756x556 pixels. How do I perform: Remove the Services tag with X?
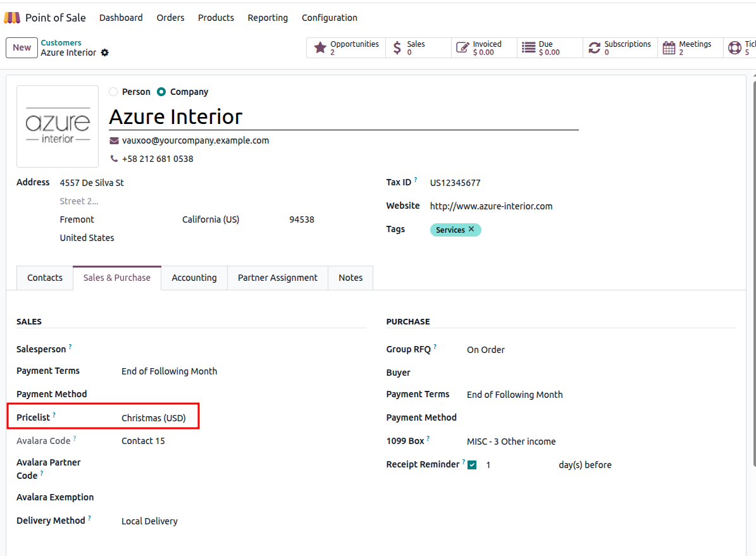[471, 229]
